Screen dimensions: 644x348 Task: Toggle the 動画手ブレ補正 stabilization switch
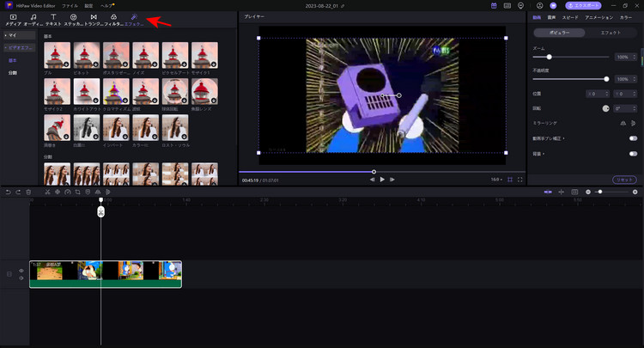click(x=633, y=137)
